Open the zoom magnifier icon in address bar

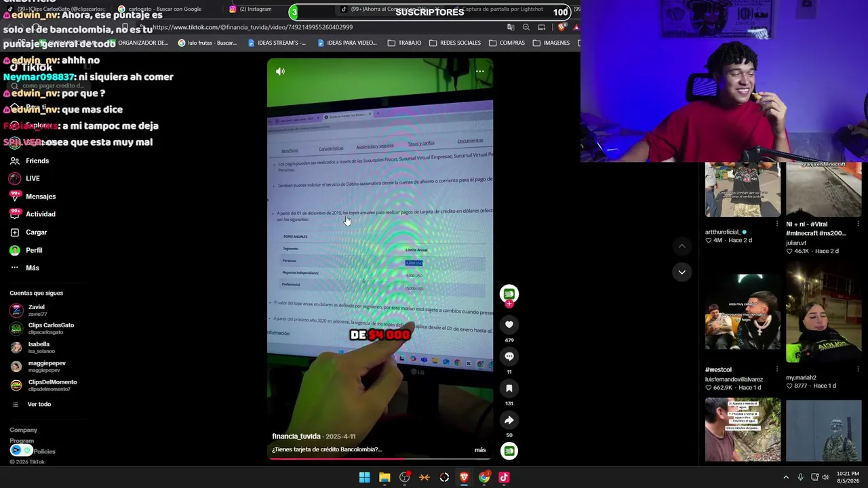click(526, 27)
